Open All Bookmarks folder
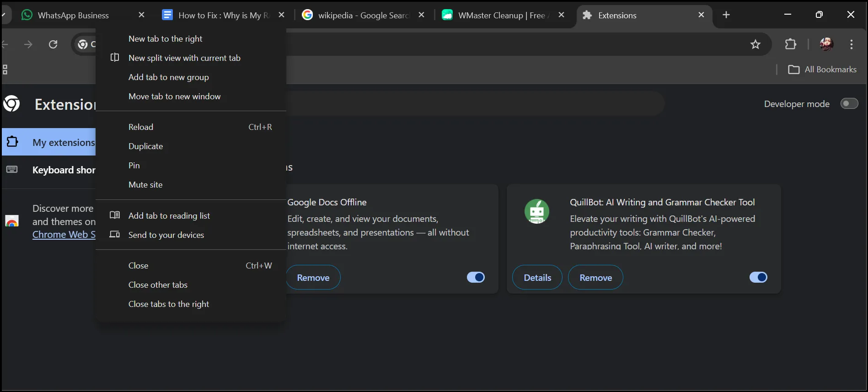Viewport: 868px width, 392px height. 822,70
